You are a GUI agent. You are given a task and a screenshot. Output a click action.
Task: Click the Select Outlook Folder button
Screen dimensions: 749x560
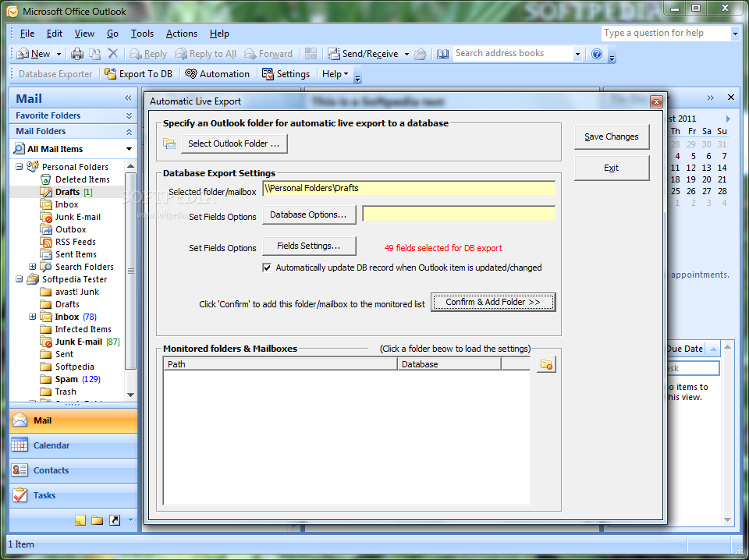(x=234, y=144)
